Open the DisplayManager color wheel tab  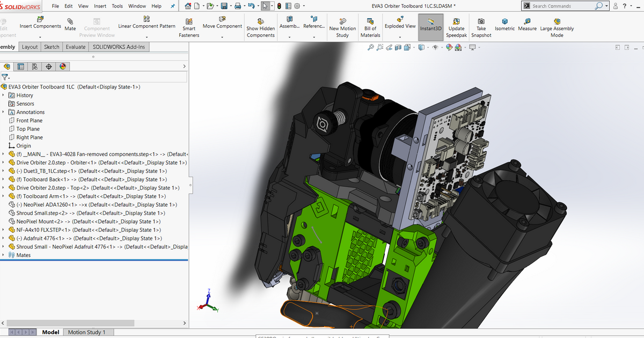[63, 67]
